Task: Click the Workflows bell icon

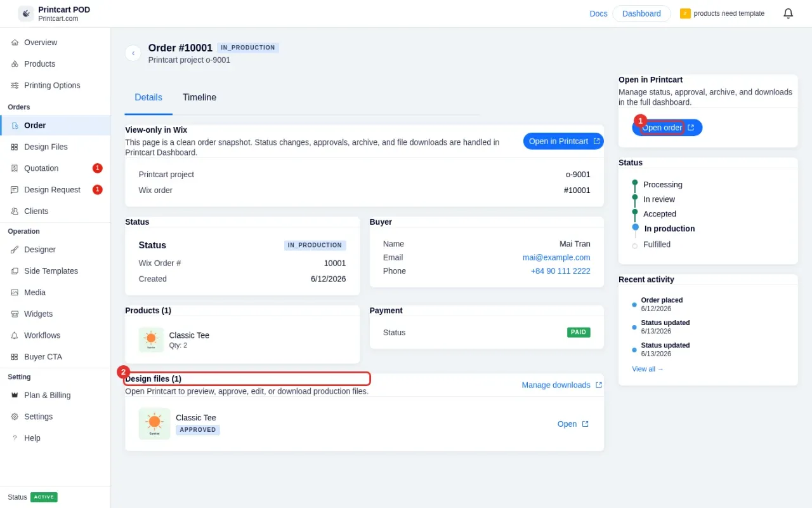Action: [x=15, y=335]
